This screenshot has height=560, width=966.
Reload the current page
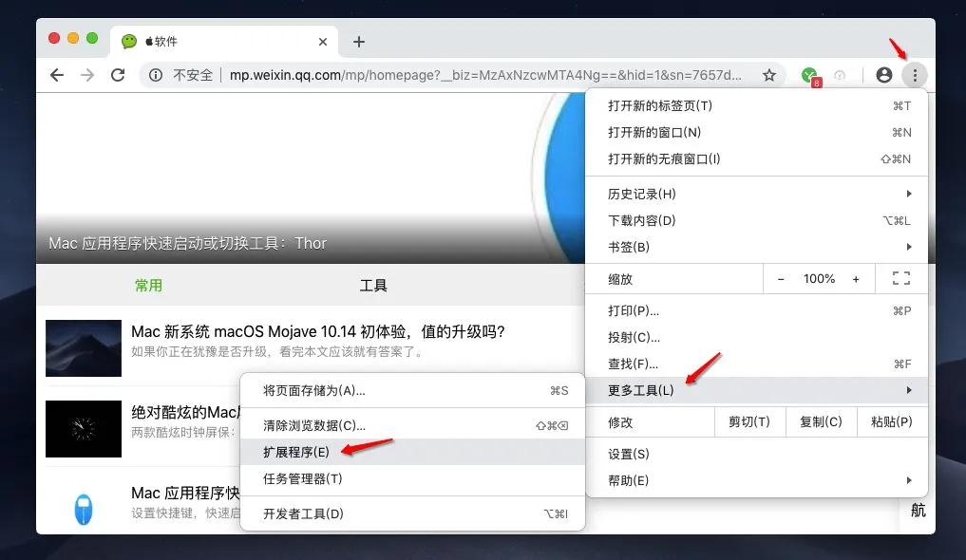118,75
